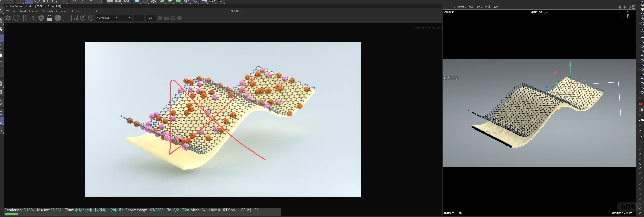Toggle the lock resolution padlock
This screenshot has width=644, height=217.
[x=50, y=18]
